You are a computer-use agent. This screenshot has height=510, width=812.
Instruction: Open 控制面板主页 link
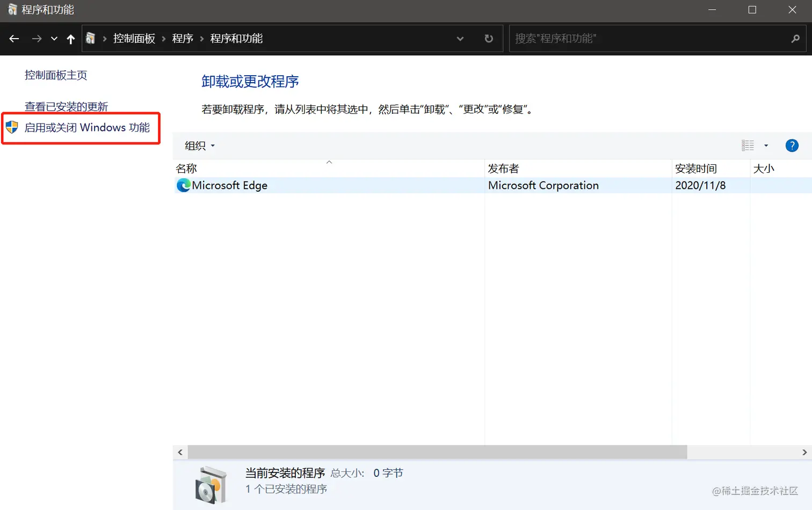(56, 75)
